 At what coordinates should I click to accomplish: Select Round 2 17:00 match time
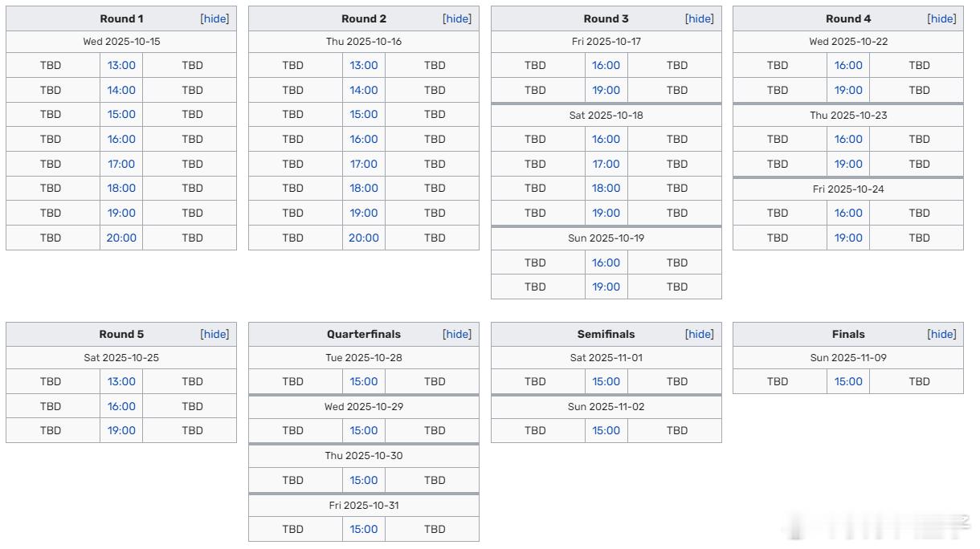click(364, 164)
